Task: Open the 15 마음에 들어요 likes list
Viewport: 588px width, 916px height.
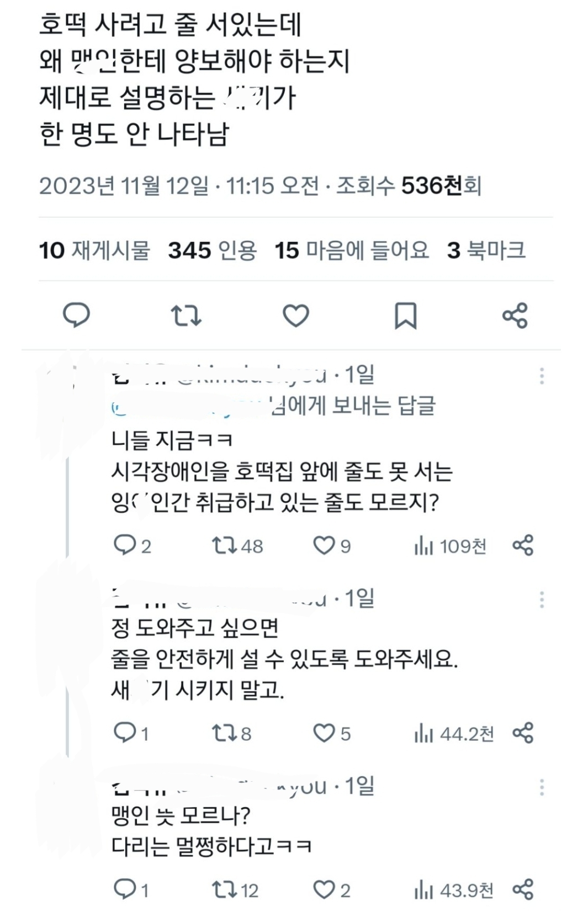Action: tap(352, 250)
